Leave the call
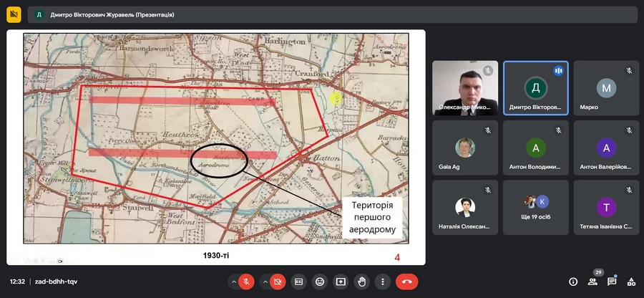Viewport: 644px width, 298px height. pos(406,282)
